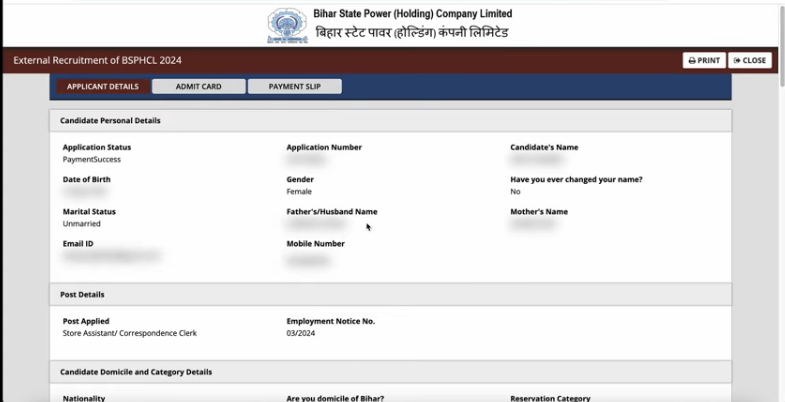Select 'Store Assistant/ Correspondence Clerk' text
785x402 pixels.
coord(130,333)
